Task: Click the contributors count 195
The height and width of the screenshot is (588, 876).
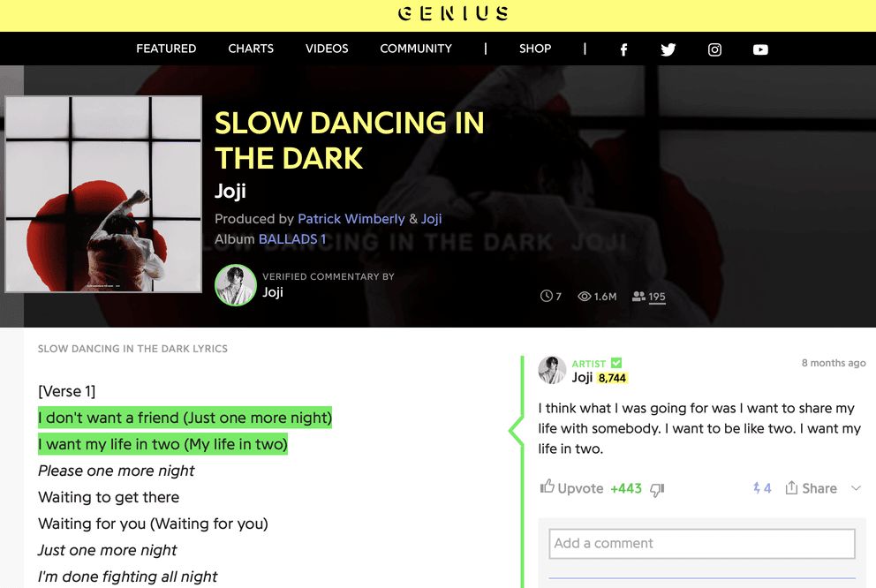Action: (x=657, y=297)
